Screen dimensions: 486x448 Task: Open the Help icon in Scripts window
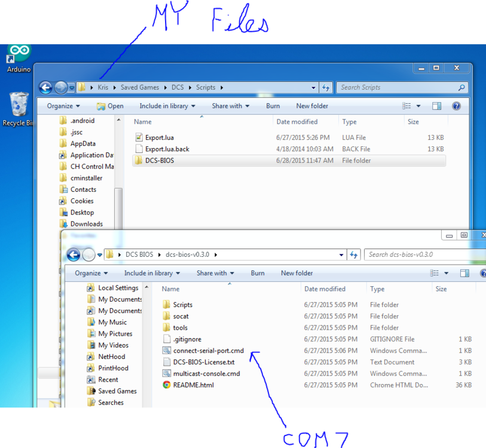point(456,106)
